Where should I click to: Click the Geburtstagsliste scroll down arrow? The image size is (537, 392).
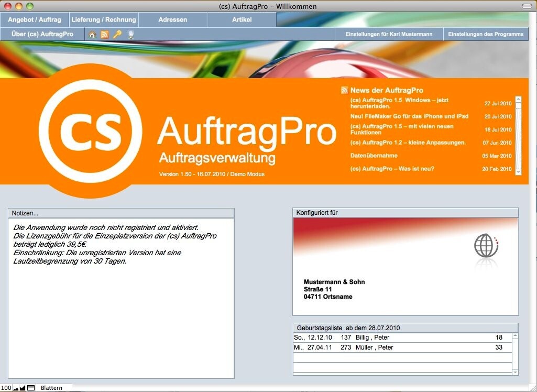pos(515,372)
